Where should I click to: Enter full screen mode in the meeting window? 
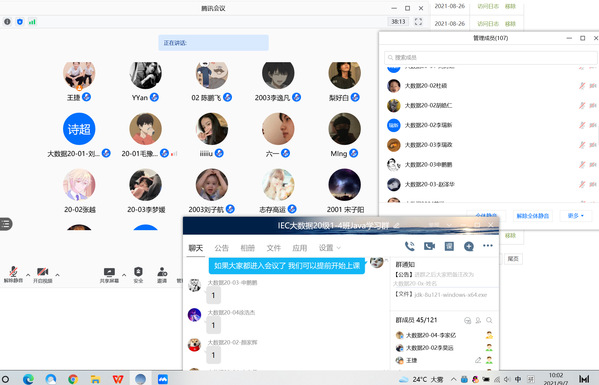pyautogui.click(x=418, y=22)
